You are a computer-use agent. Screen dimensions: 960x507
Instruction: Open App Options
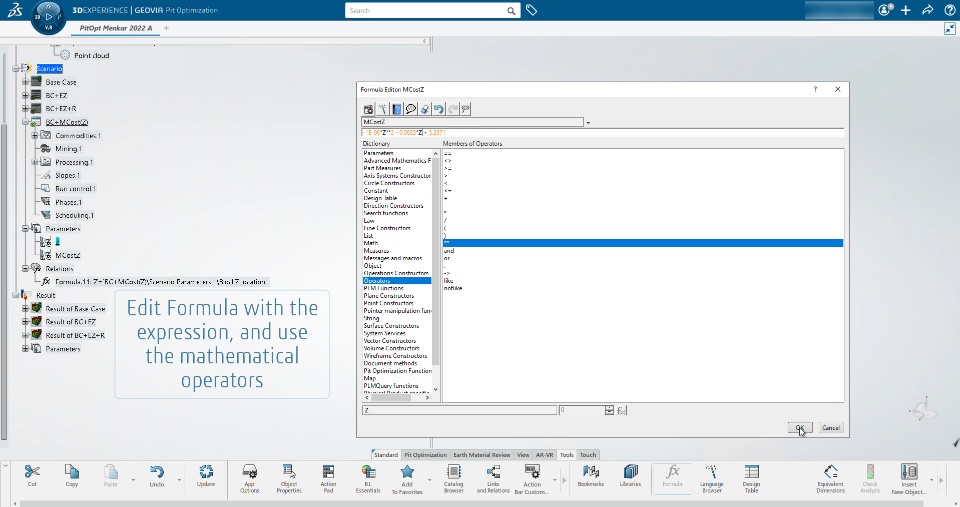tap(249, 478)
